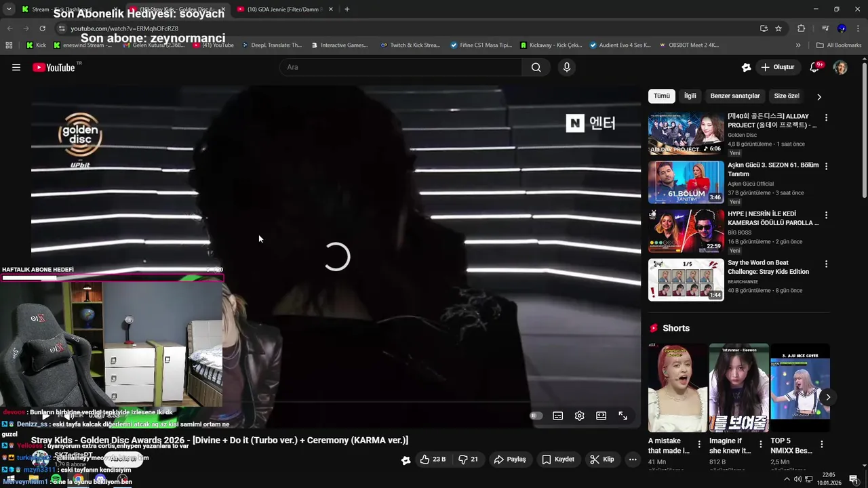Image resolution: width=868 pixels, height=488 pixels.
Task: Click the YouTube search input field
Action: 401,67
